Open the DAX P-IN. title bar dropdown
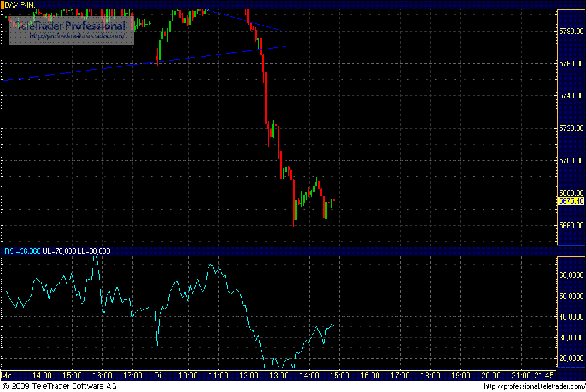The height and width of the screenshot is (392, 586). point(19,3)
